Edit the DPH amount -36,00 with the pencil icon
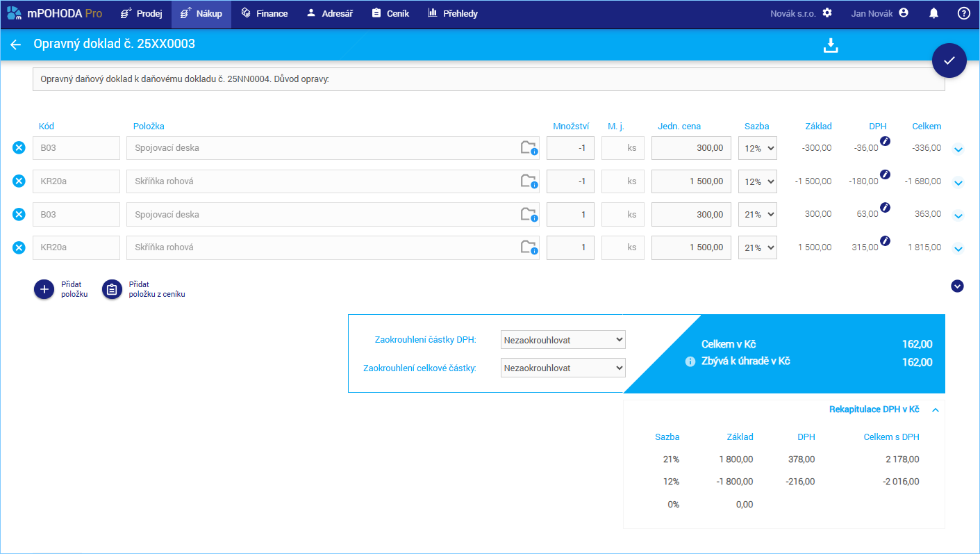The image size is (980, 554). (x=885, y=141)
